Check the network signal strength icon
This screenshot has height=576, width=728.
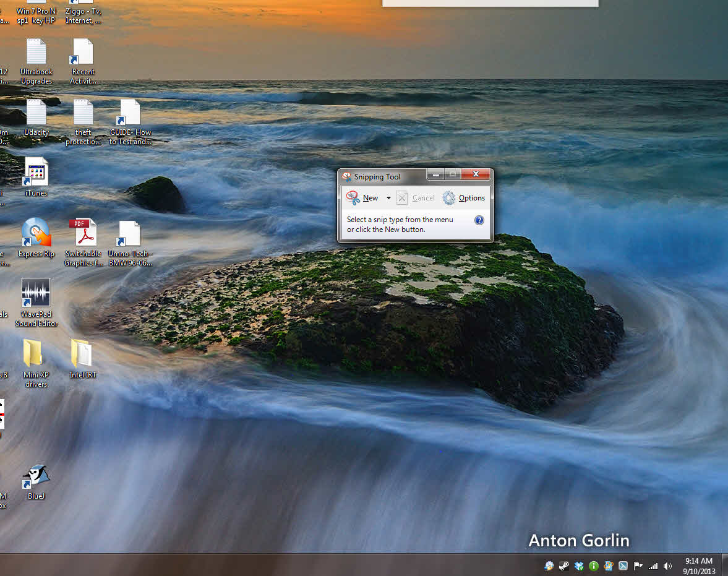[653, 565]
